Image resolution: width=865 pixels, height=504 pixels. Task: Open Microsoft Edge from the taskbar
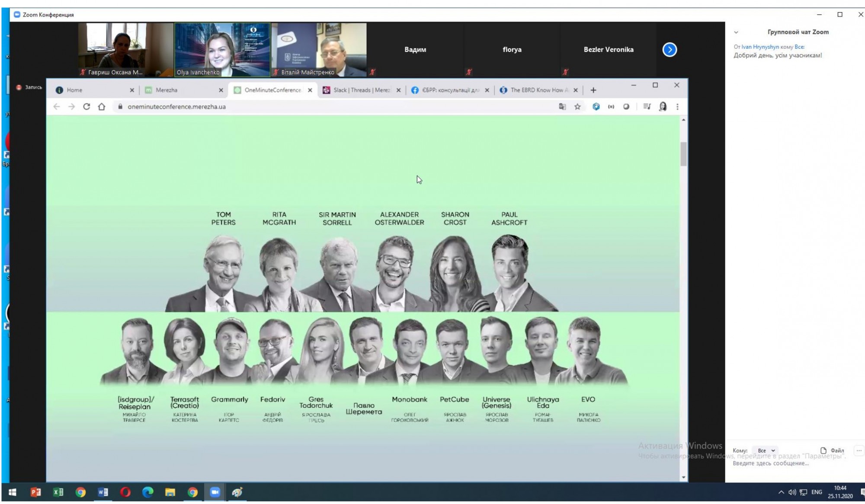(x=148, y=492)
